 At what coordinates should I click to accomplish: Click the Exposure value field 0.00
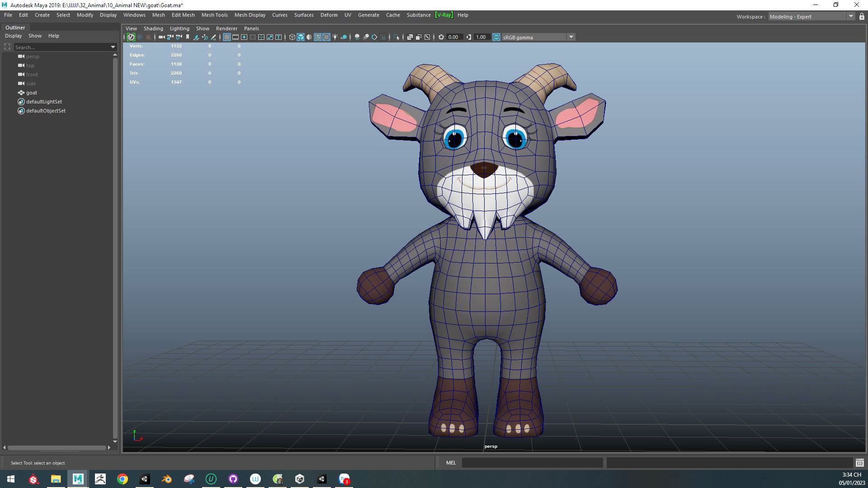click(x=454, y=37)
